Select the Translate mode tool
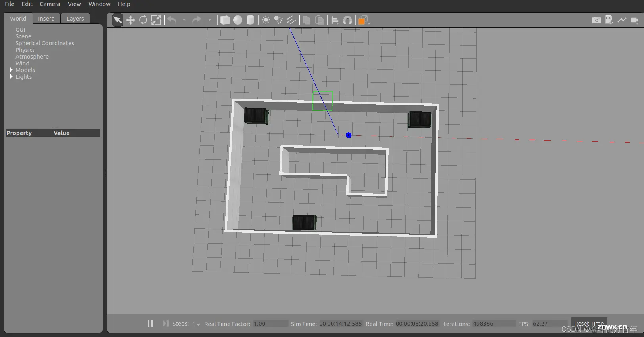Viewport: 644px width, 337px height. point(130,20)
